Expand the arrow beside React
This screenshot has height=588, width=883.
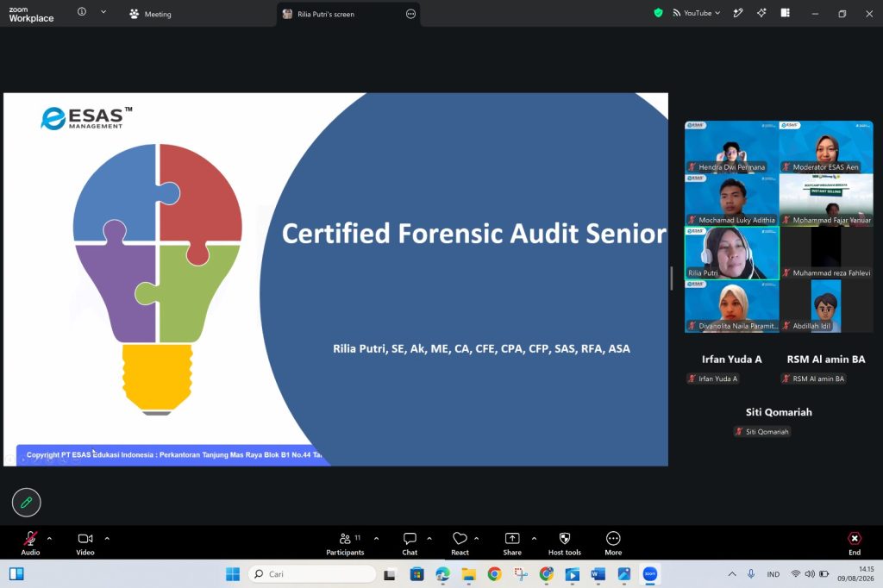pyautogui.click(x=476, y=539)
